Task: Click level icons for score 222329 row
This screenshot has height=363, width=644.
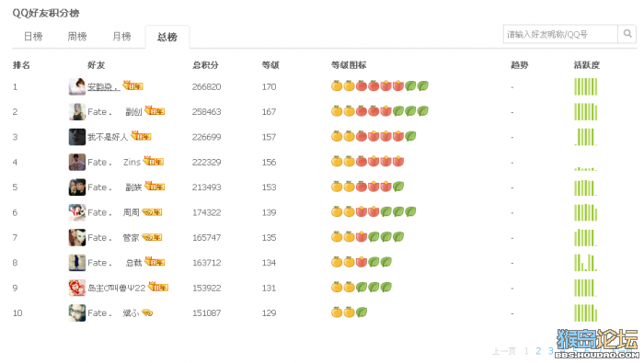Action: point(368,161)
